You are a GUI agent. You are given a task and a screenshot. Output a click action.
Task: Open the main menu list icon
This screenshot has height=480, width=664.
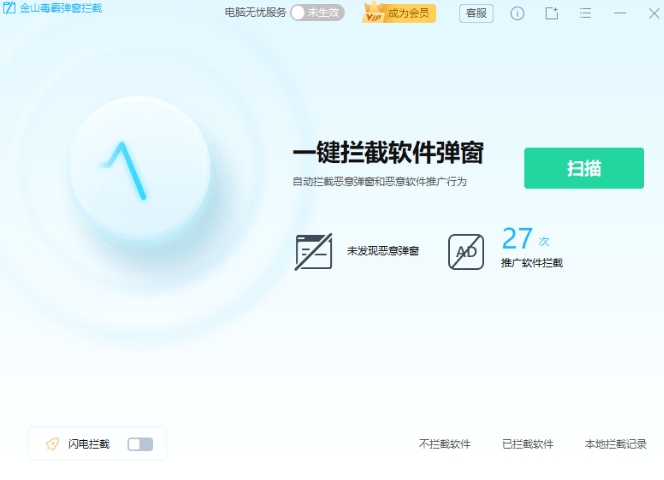585,13
